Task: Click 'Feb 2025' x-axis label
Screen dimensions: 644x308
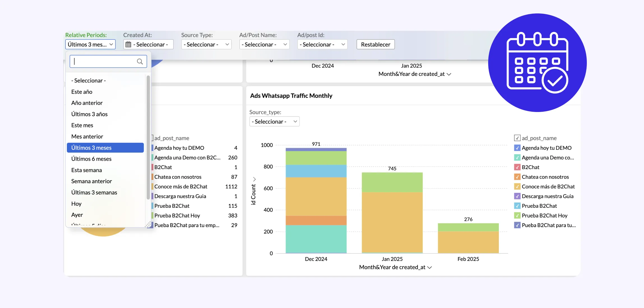Action: (468, 259)
